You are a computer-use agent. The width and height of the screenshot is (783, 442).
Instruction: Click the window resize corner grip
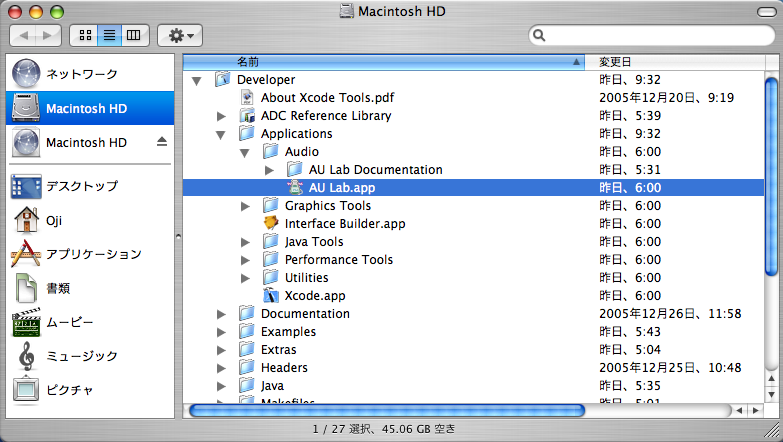coord(773,430)
